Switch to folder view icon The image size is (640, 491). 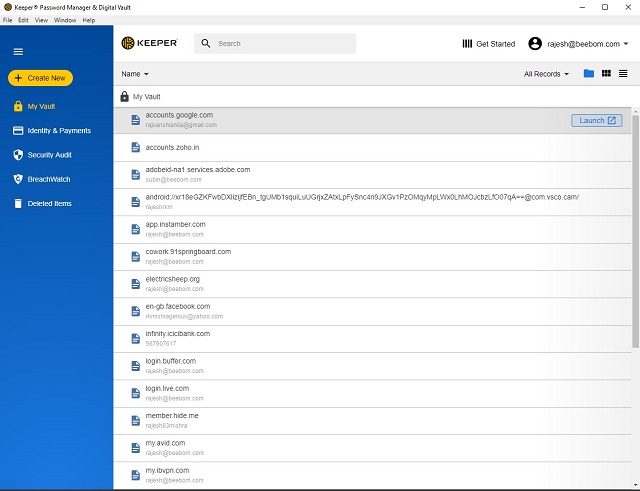[x=589, y=73]
